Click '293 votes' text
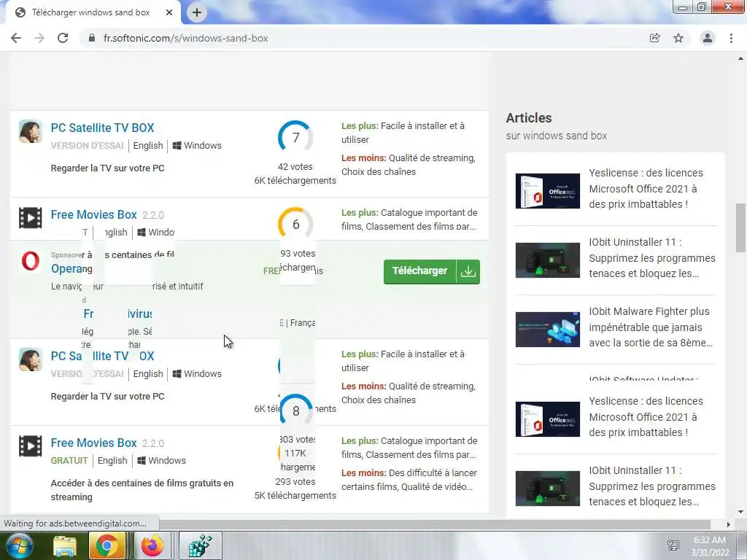This screenshot has width=747, height=560. click(x=295, y=482)
